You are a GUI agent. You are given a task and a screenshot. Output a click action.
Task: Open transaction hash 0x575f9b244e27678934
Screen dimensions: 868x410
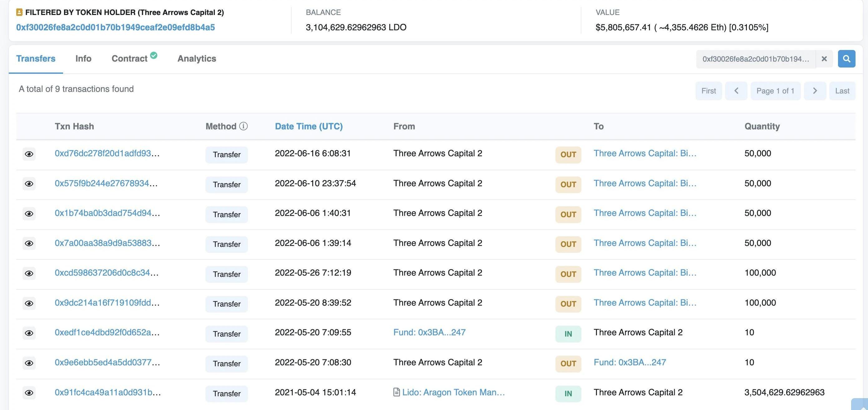pyautogui.click(x=106, y=183)
